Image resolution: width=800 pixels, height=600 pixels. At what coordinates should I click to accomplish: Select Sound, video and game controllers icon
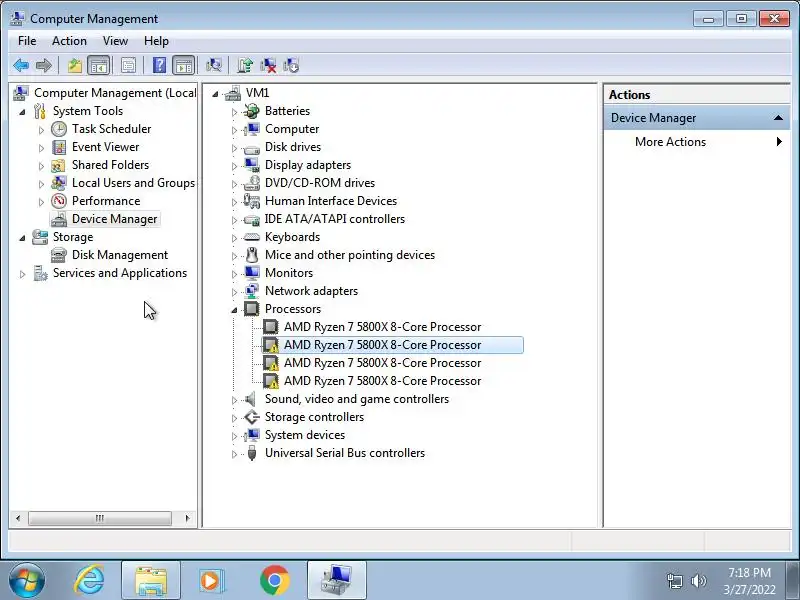point(251,399)
